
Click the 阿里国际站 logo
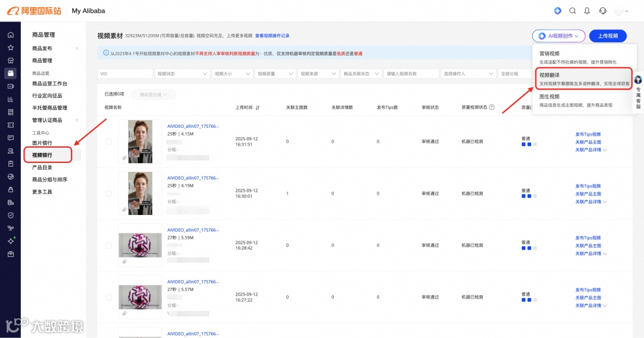click(34, 11)
